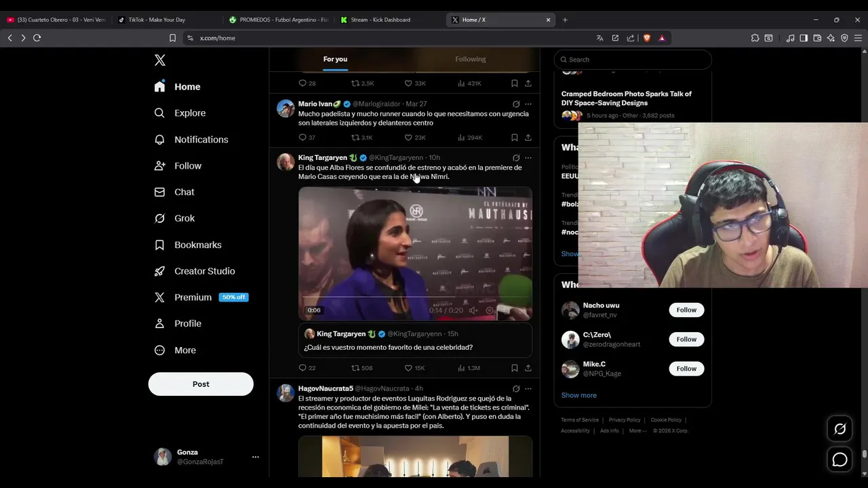Image resolution: width=868 pixels, height=488 pixels.
Task: Open the browser translate icon
Action: coord(599,38)
